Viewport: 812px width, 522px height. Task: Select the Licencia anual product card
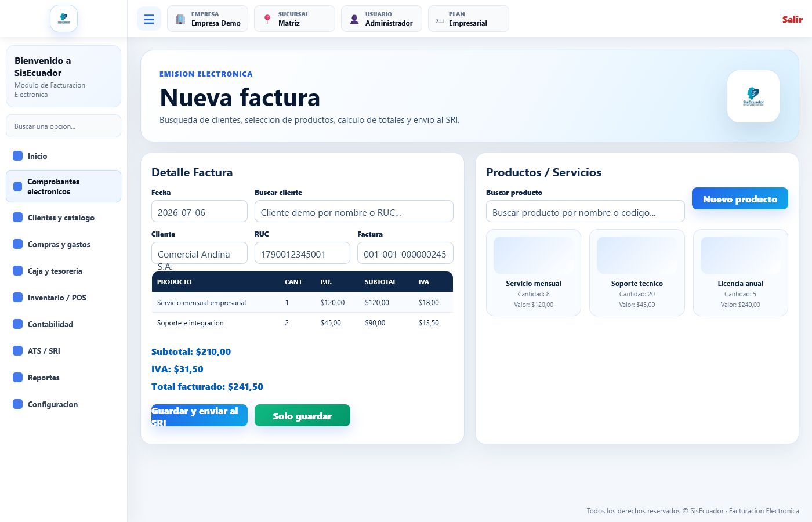[741, 273]
